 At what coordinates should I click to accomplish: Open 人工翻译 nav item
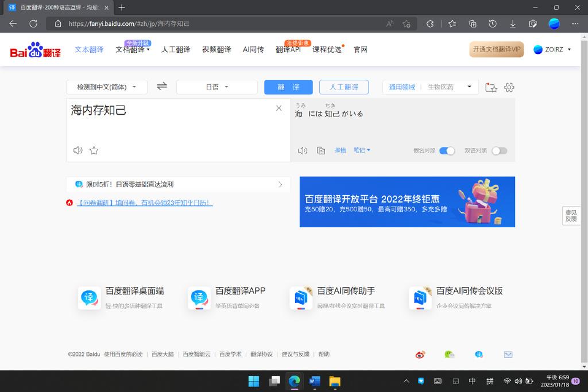[x=176, y=49]
